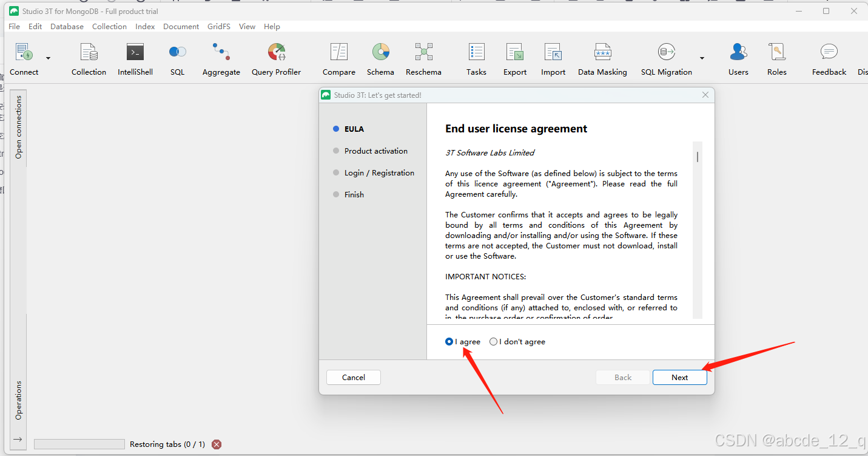Open the SQL query tool
The height and width of the screenshot is (456, 868).
[177, 60]
